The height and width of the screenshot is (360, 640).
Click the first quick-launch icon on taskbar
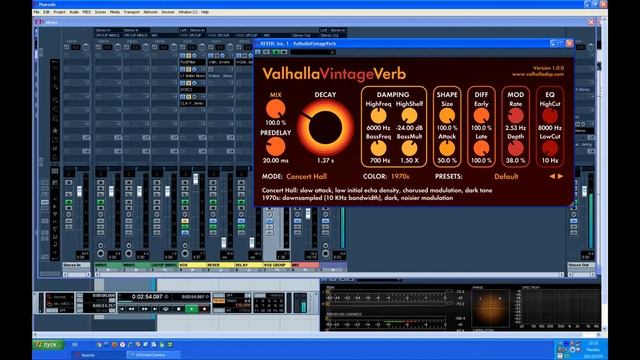pyautogui.click(x=99, y=345)
